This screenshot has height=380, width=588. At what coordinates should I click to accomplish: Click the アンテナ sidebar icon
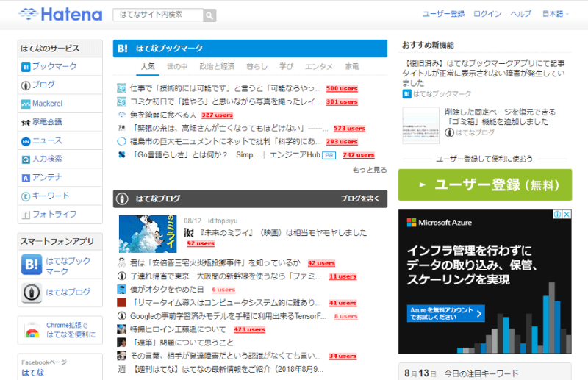pos(26,178)
